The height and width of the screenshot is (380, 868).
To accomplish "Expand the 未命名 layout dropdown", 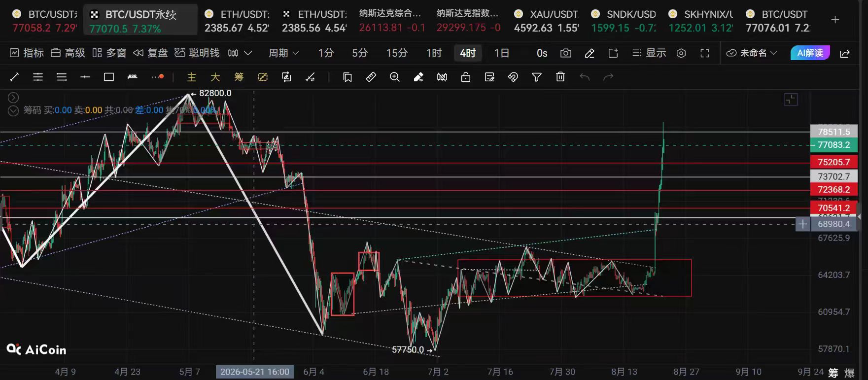I will tap(752, 53).
